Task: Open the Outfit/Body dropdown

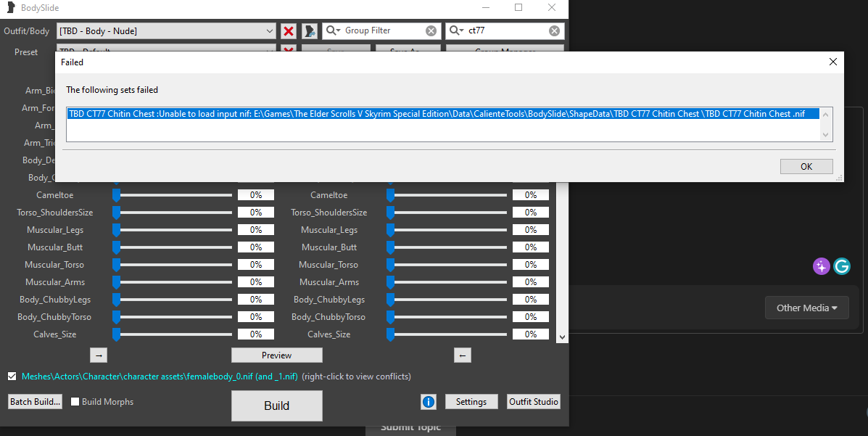Action: pyautogui.click(x=166, y=31)
